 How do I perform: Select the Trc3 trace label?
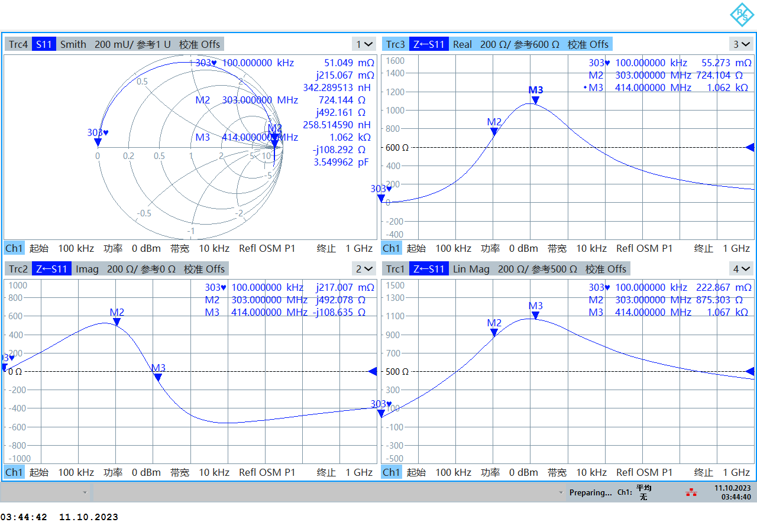click(395, 44)
